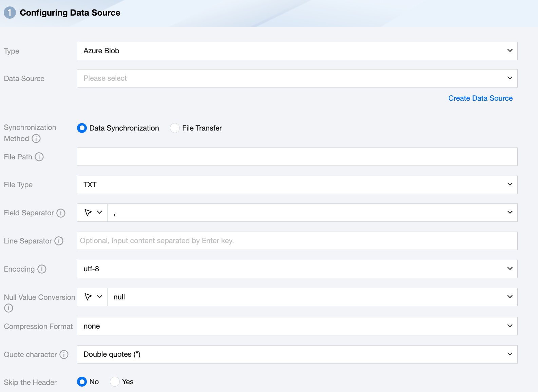Select Data Synchronization radio option

coord(82,128)
